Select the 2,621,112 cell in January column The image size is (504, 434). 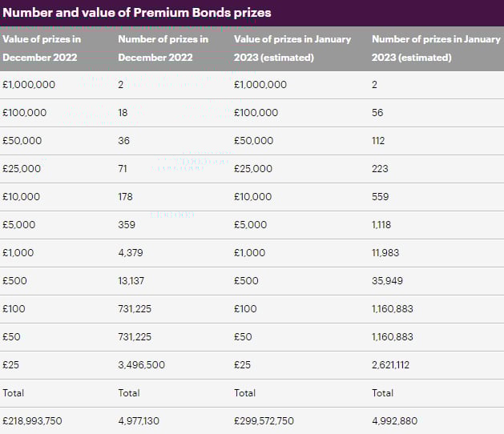(392, 365)
